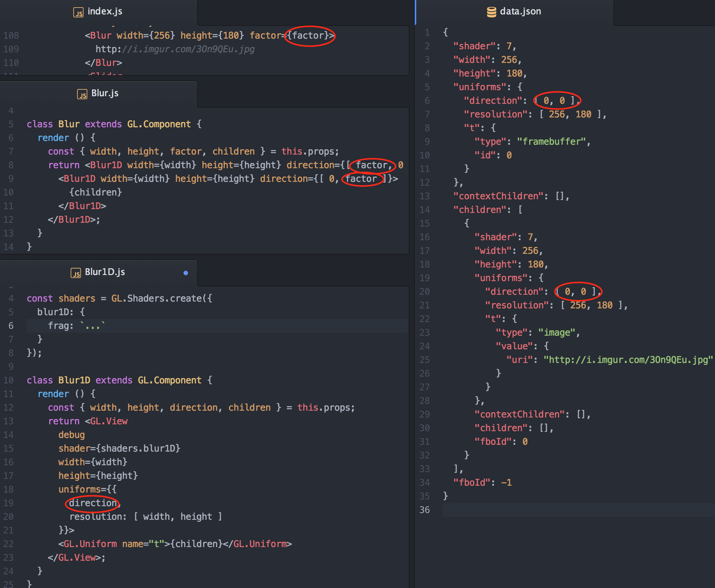Click "children": [ on line 14 of data.json
Screen dimensions: 715x588
point(488,210)
